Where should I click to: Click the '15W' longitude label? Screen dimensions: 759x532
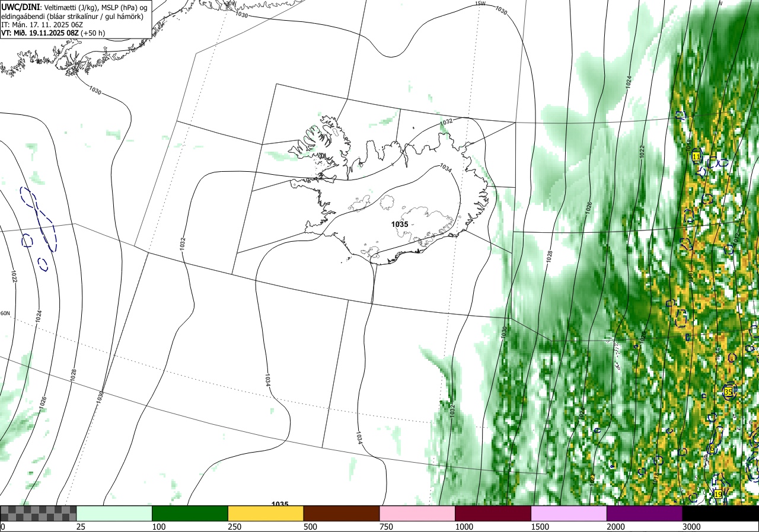(480, 4)
